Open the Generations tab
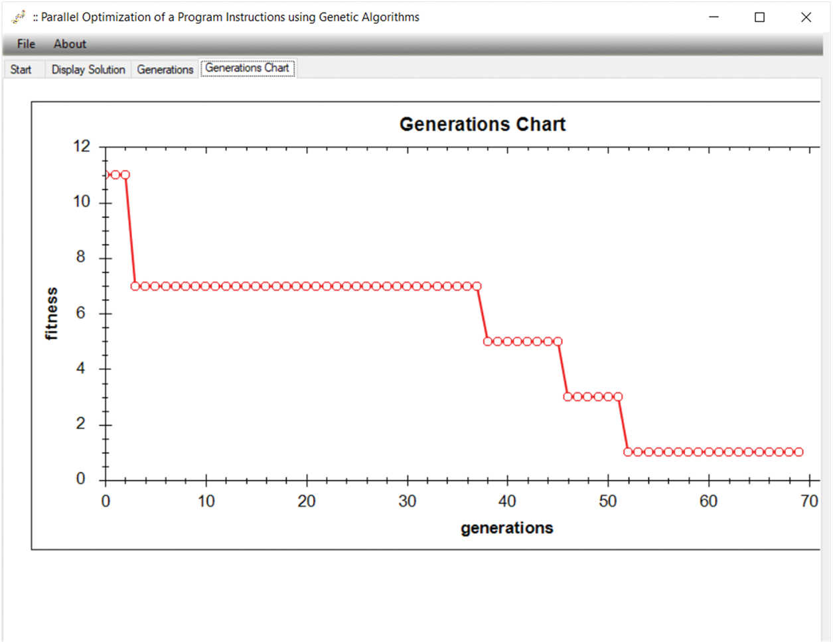Viewport: 833px width, 644px height. pyautogui.click(x=165, y=70)
